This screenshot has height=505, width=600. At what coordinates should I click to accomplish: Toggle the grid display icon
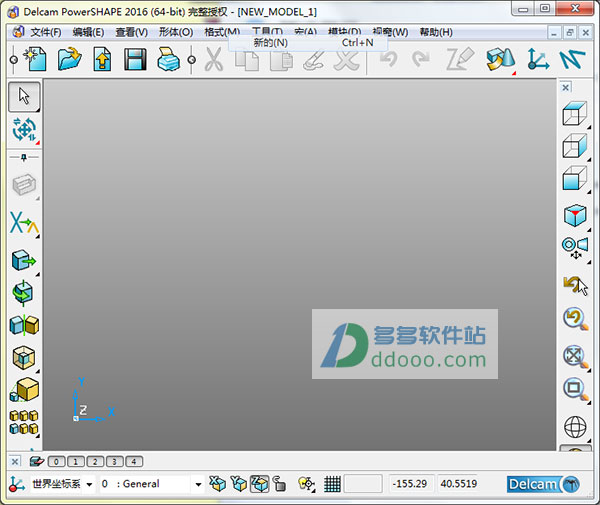coord(332,484)
